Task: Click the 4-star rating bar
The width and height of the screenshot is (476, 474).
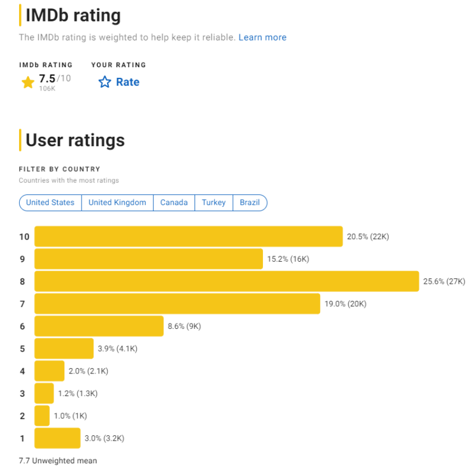Action: (x=49, y=371)
